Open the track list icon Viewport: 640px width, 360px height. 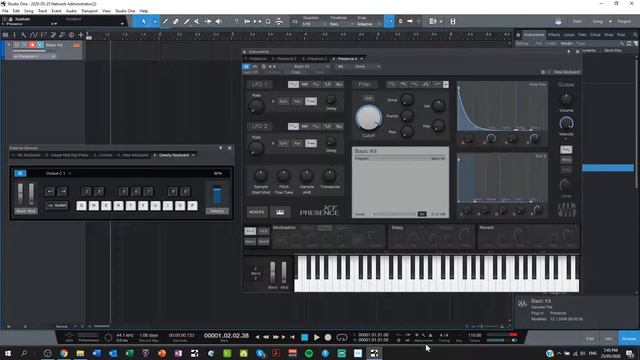(x=5, y=35)
